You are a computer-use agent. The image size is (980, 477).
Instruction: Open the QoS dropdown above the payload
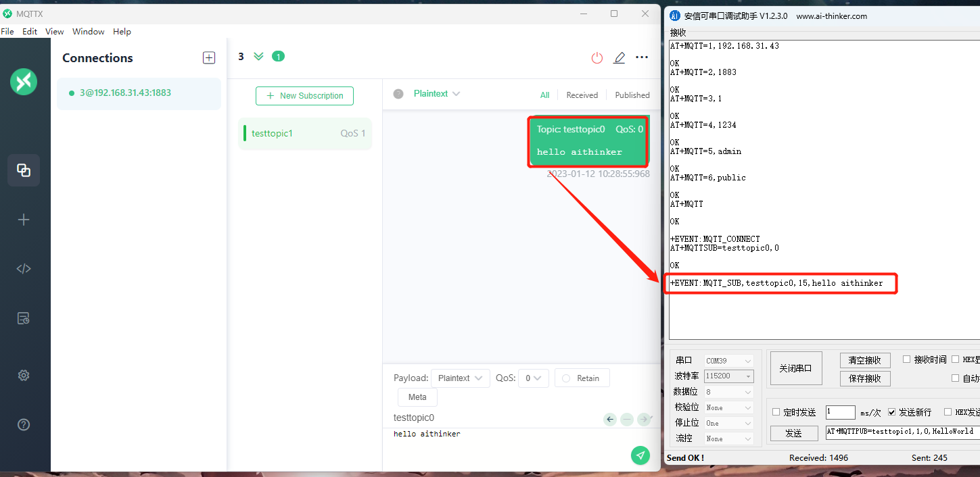pyautogui.click(x=534, y=378)
